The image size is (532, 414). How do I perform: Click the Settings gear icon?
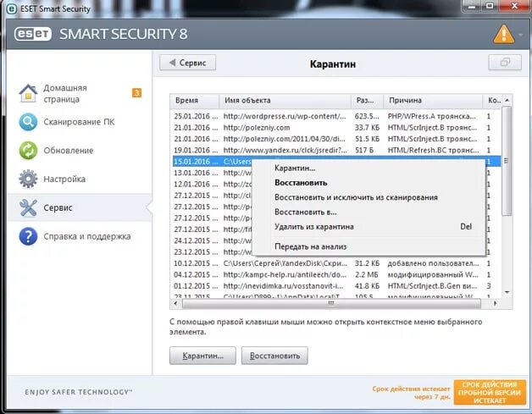[28, 179]
